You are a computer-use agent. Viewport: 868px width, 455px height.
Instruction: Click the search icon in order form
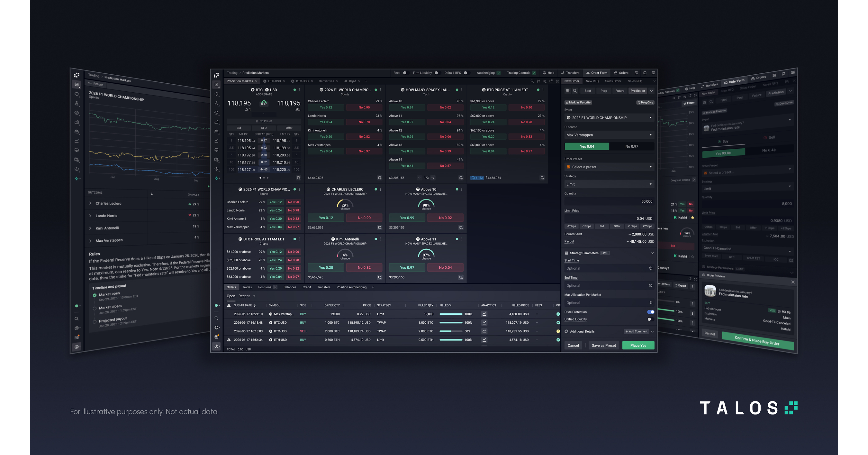point(575,91)
